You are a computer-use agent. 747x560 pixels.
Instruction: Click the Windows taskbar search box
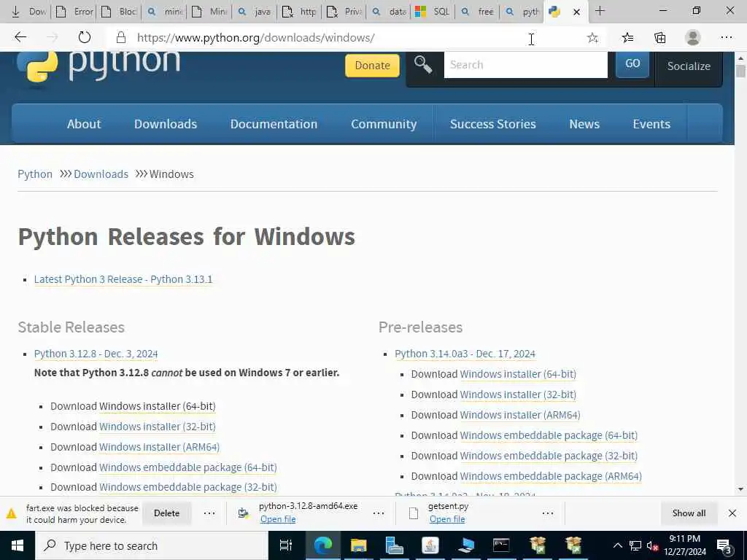(x=152, y=545)
